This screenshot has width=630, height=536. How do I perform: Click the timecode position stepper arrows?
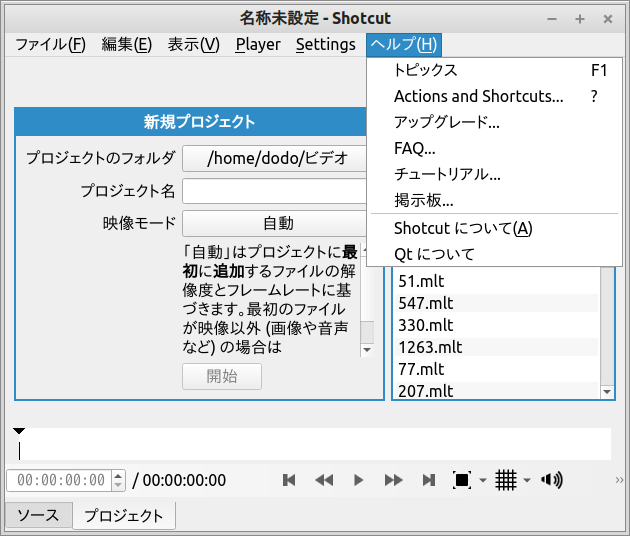tap(118, 480)
